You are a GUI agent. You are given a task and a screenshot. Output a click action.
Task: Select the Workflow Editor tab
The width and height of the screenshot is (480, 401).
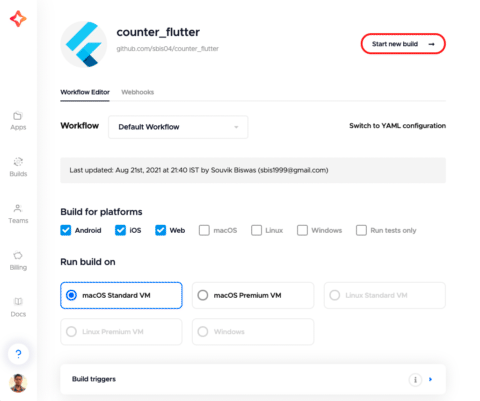coord(85,92)
